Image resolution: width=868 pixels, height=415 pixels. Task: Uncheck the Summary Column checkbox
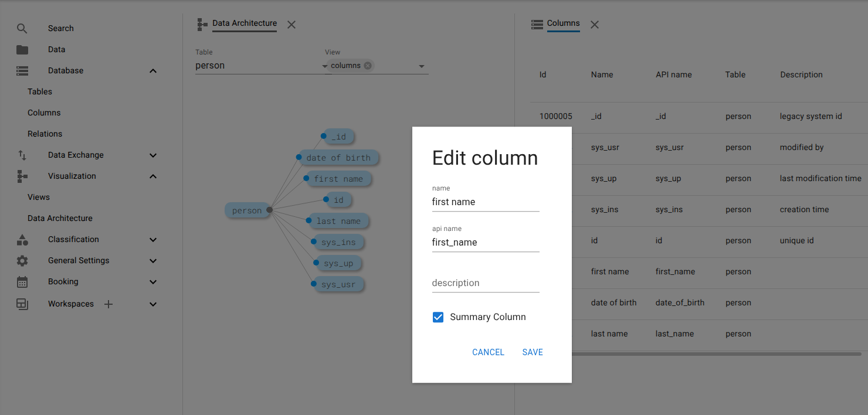pos(438,317)
